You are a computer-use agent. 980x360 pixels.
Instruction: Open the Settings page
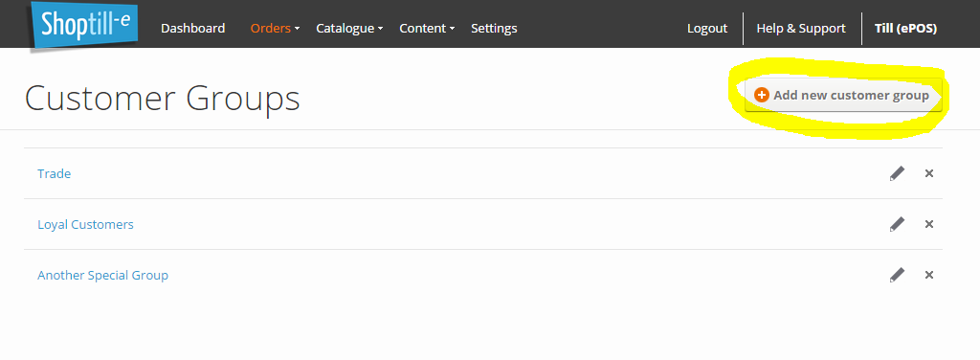point(494,28)
